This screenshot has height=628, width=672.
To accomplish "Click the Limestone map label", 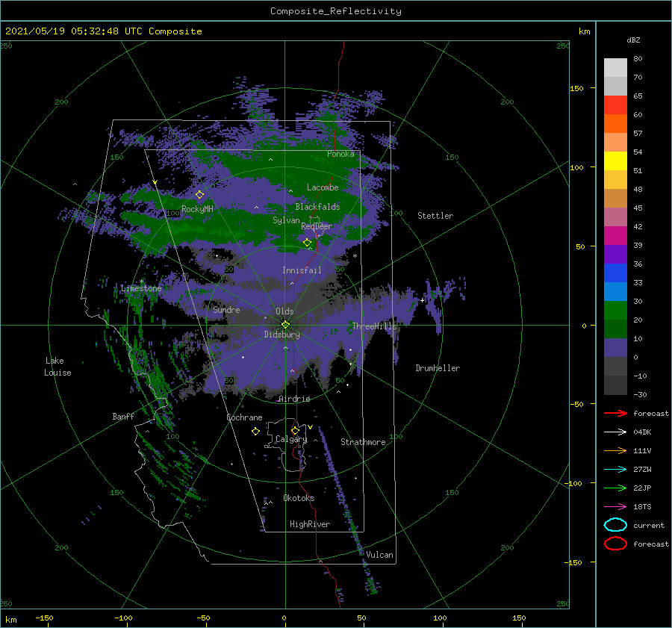I will 141,288.
